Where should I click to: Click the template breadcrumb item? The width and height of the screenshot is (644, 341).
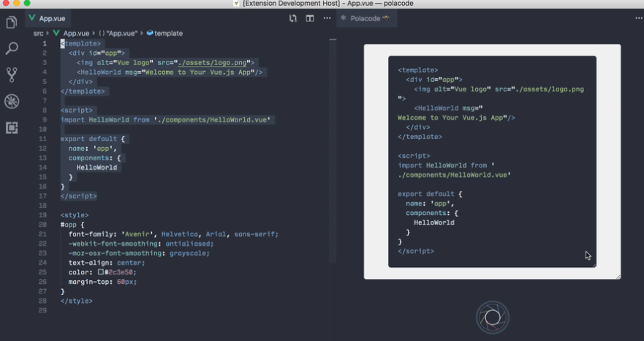coord(167,34)
